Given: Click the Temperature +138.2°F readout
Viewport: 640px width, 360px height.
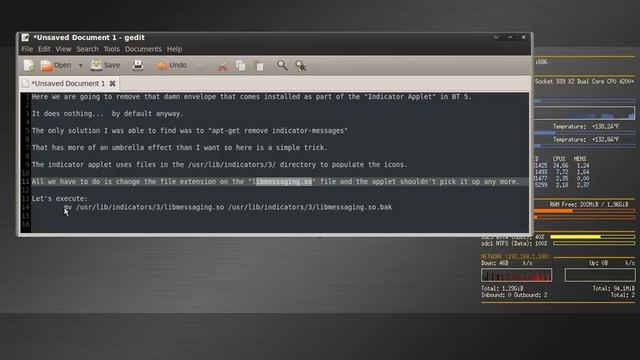Looking at the screenshot, I should pyautogui.click(x=586, y=127).
